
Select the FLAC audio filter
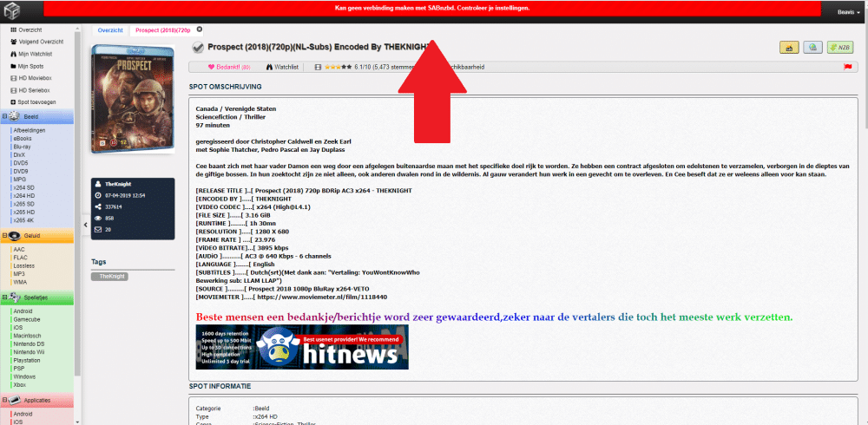pyautogui.click(x=20, y=258)
